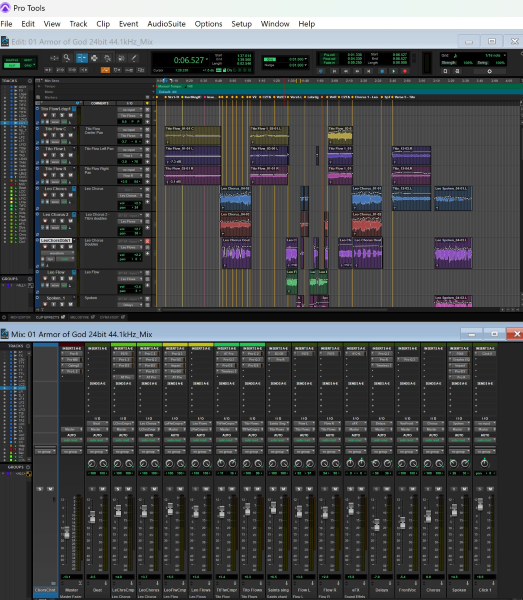Mute the Beat channel in Mix window
Screen dimensions: 523x600
coord(103,489)
